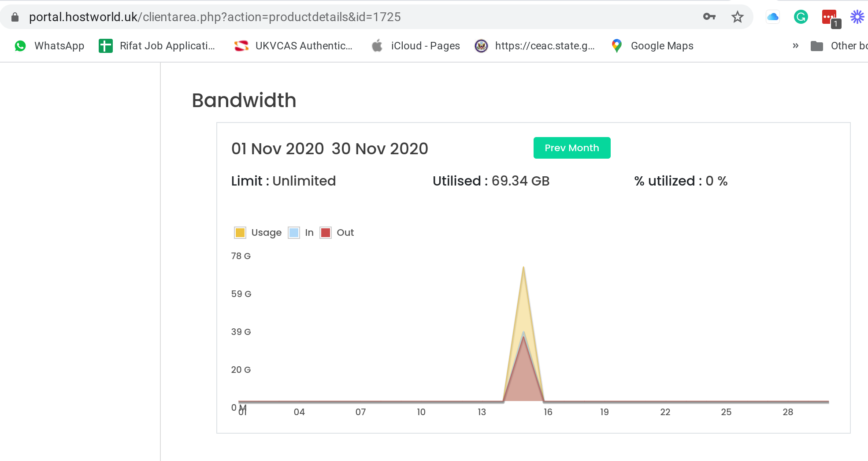Image resolution: width=868 pixels, height=461 pixels.
Task: Toggle the Usage legend series
Action: pos(258,232)
